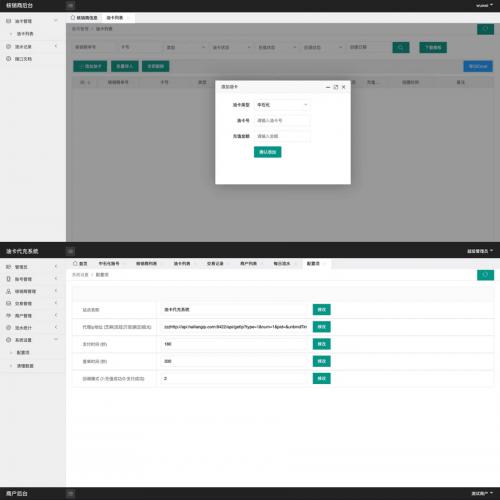This screenshot has height=500, width=500.
Task: Open 油卡列表 in the top sidebar
Action: point(25,34)
